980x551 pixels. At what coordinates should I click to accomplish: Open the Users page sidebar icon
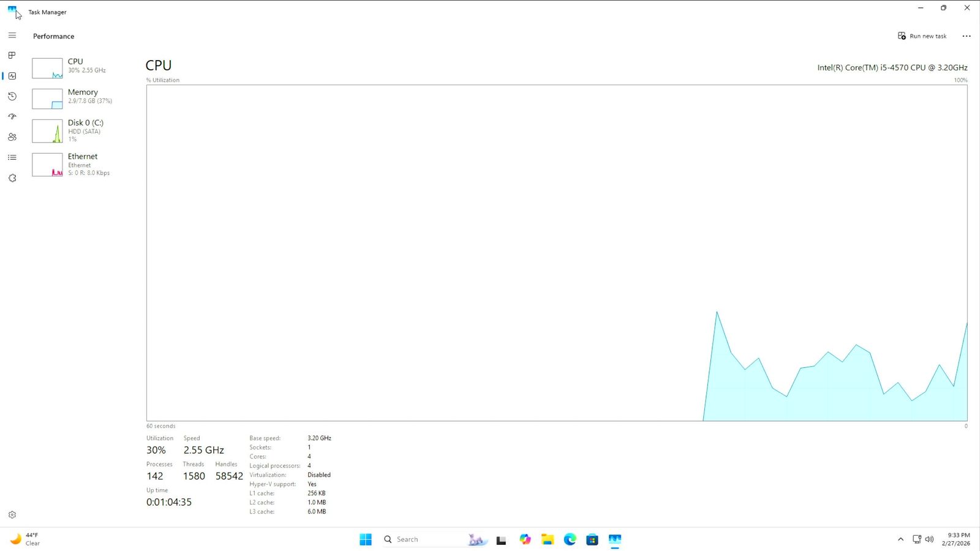pyautogui.click(x=12, y=137)
